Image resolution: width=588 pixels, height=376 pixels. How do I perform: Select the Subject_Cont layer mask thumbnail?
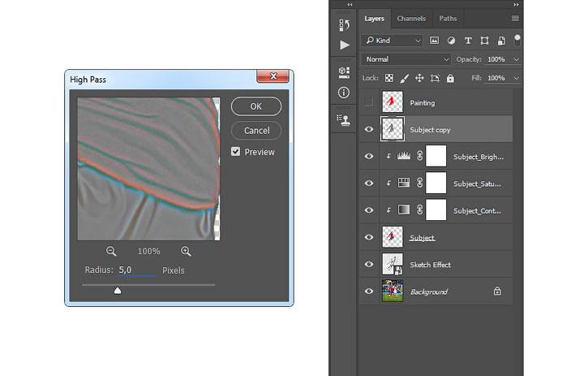pyautogui.click(x=436, y=210)
